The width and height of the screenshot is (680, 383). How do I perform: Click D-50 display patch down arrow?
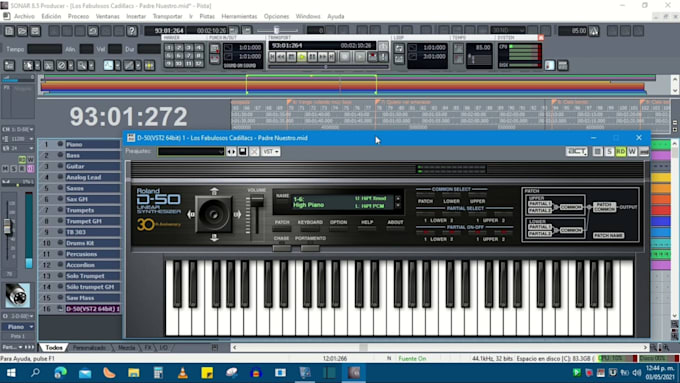point(398,206)
